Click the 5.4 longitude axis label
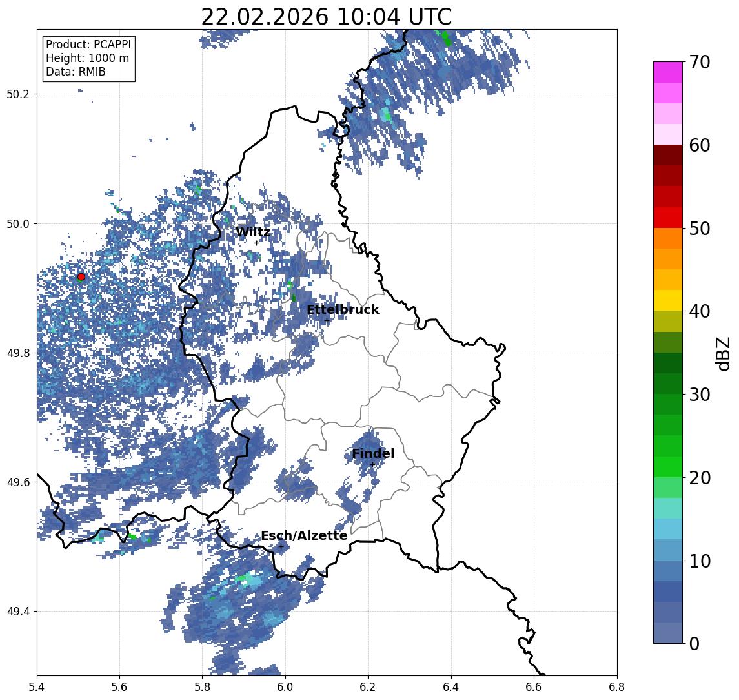 (37, 687)
